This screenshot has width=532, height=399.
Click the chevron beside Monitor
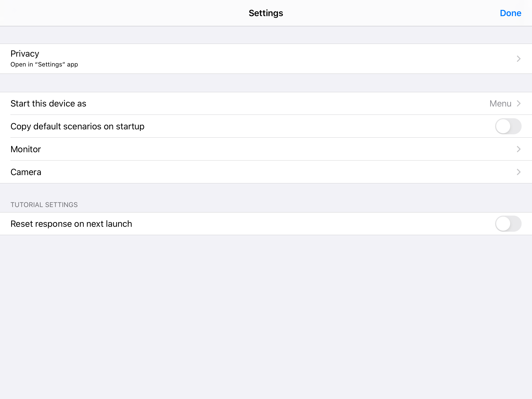tap(518, 149)
